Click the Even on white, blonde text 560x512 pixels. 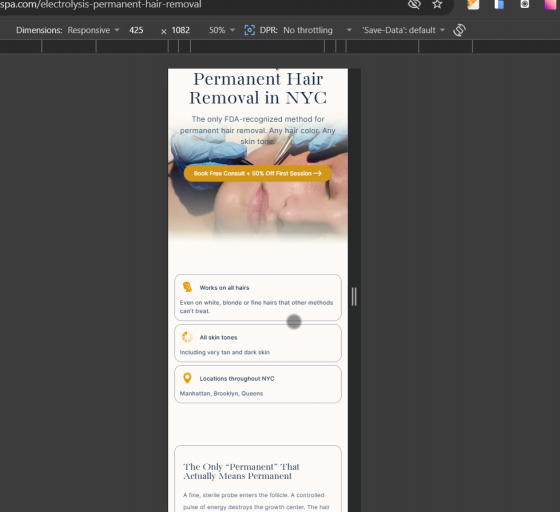coord(256,307)
